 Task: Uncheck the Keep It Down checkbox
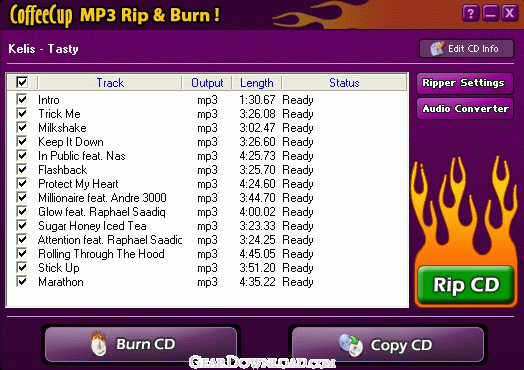pos(22,141)
